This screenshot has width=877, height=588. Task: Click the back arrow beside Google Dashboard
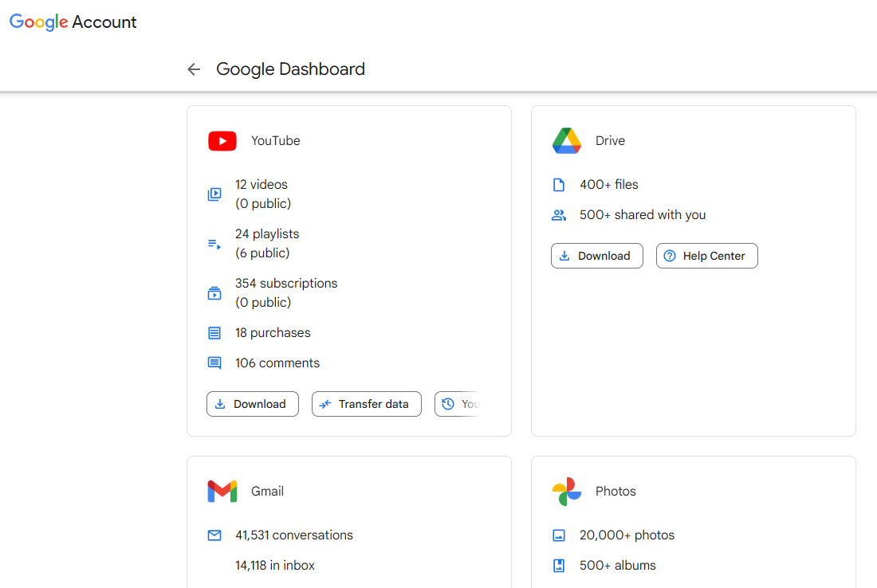coord(194,69)
